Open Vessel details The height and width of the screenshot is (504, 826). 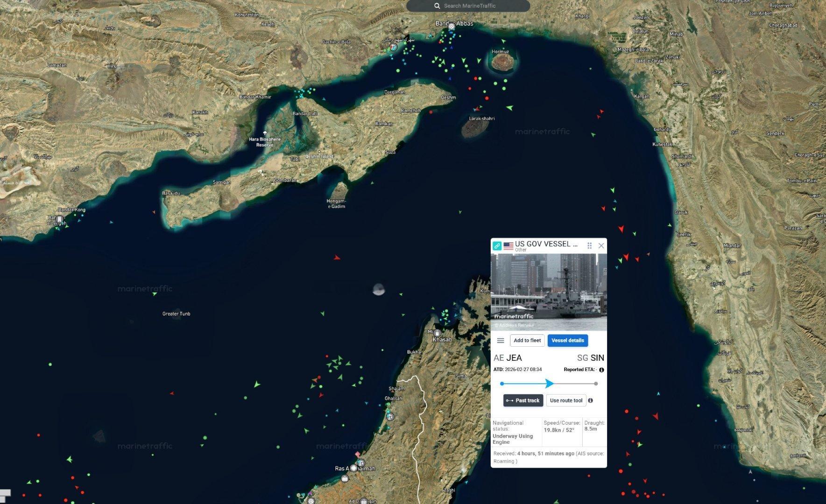click(568, 341)
